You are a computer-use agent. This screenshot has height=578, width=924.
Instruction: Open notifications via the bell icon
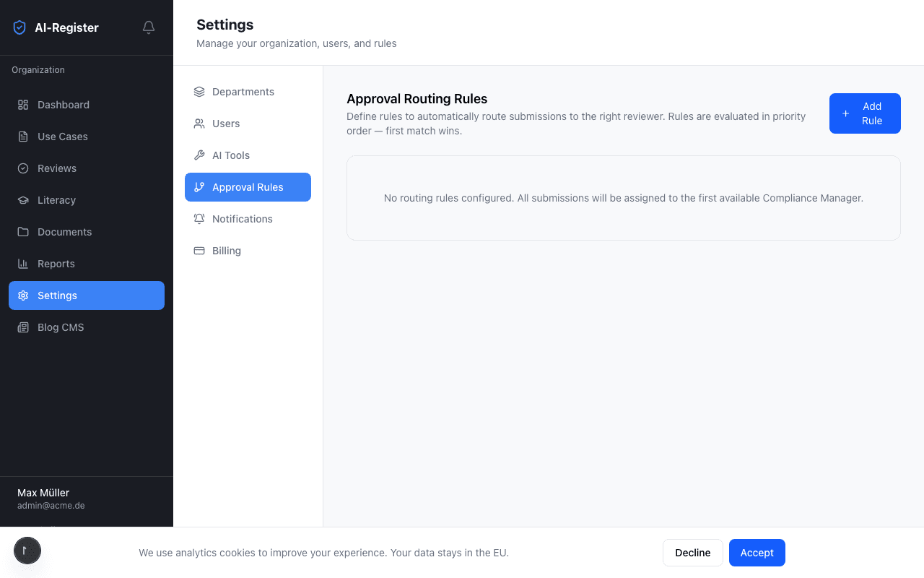[148, 27]
